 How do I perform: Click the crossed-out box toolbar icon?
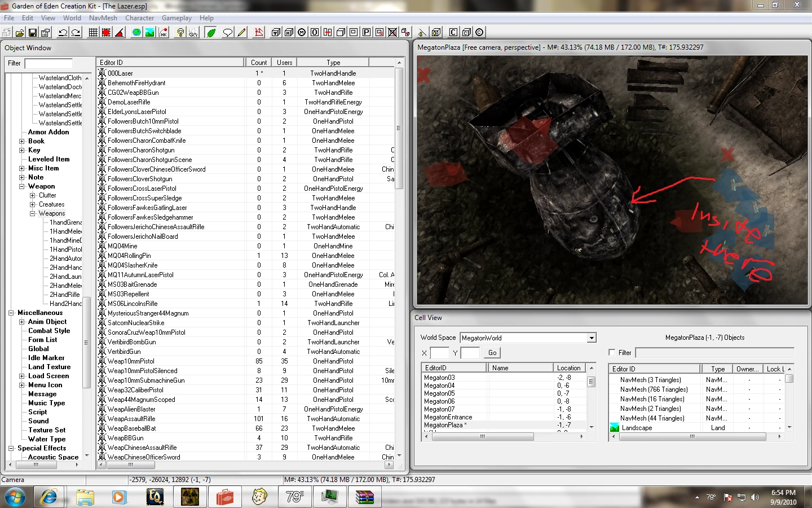(x=392, y=33)
